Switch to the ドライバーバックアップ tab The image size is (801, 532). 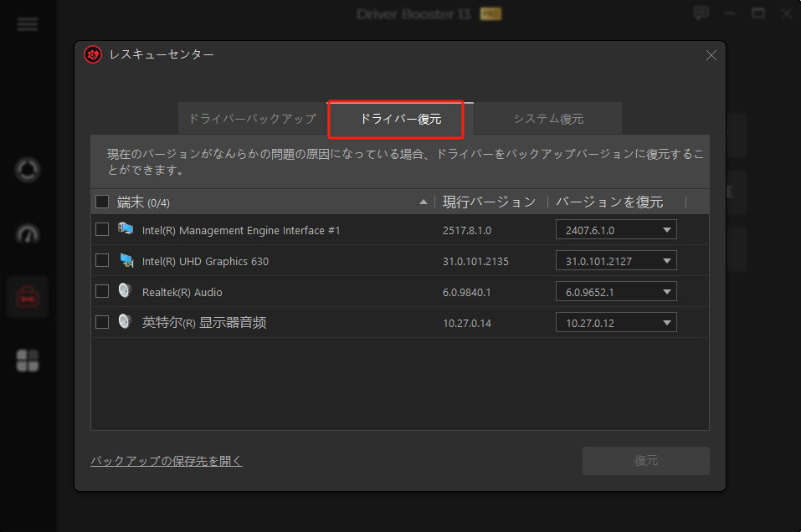pos(253,119)
